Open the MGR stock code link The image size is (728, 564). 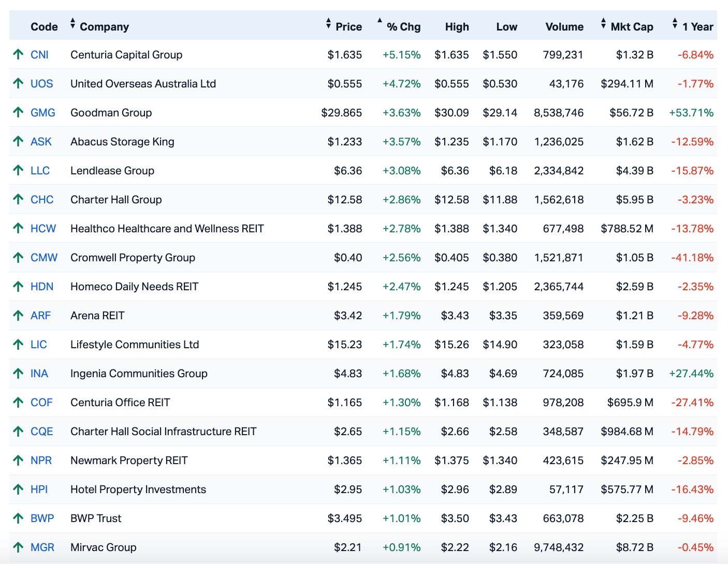point(42,547)
